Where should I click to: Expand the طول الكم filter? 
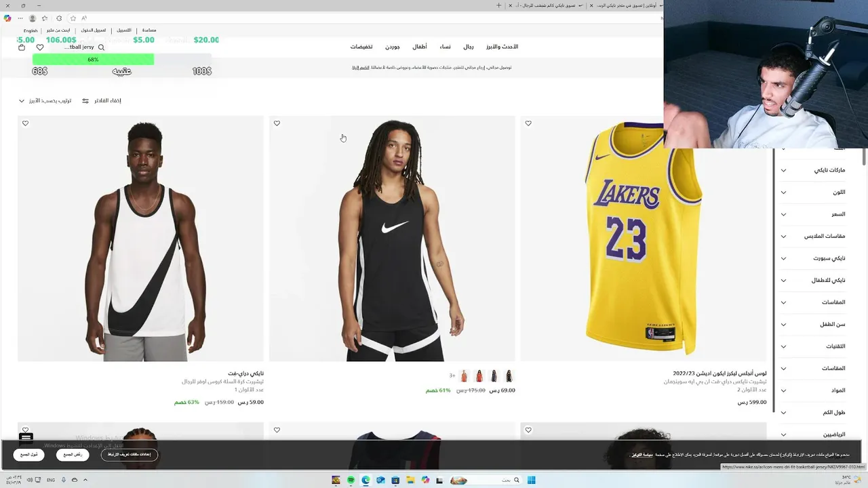click(x=813, y=413)
